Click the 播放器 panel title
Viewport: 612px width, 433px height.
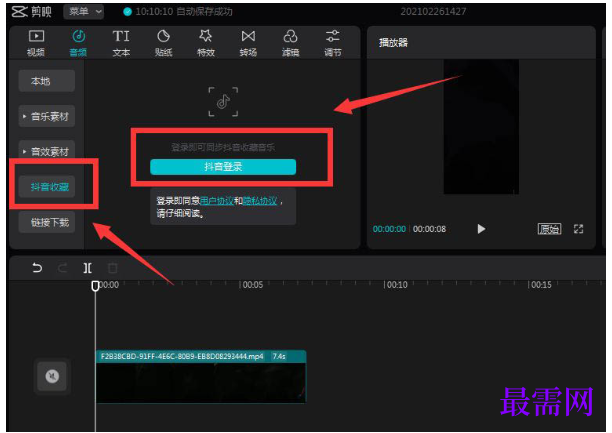393,43
